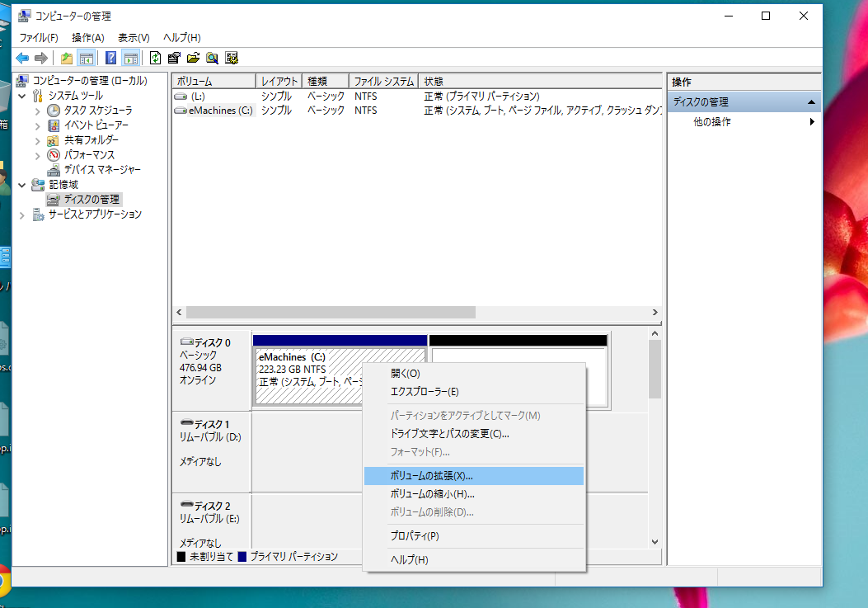The image size is (868, 608).
Task: Click the green Refresh toolbar icon
Action: pyautogui.click(x=156, y=58)
